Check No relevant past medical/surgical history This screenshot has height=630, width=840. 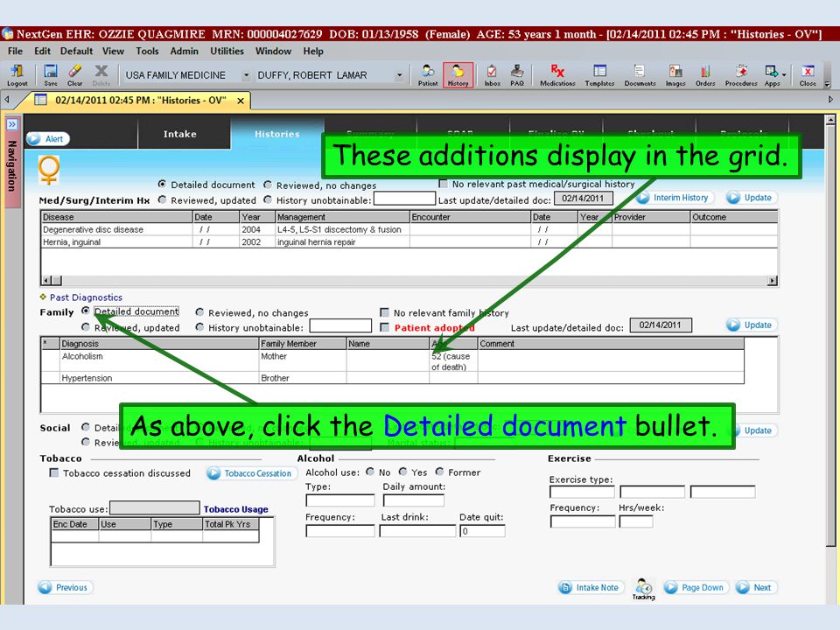click(443, 184)
